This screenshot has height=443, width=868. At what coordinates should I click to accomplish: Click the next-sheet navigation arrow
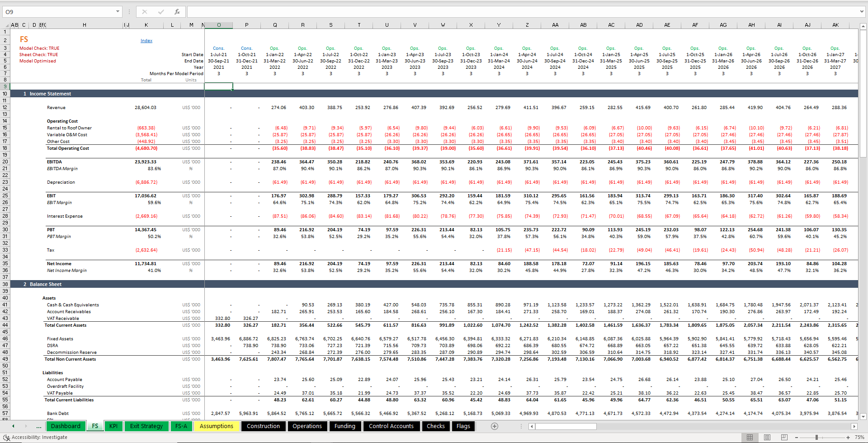(x=26, y=426)
